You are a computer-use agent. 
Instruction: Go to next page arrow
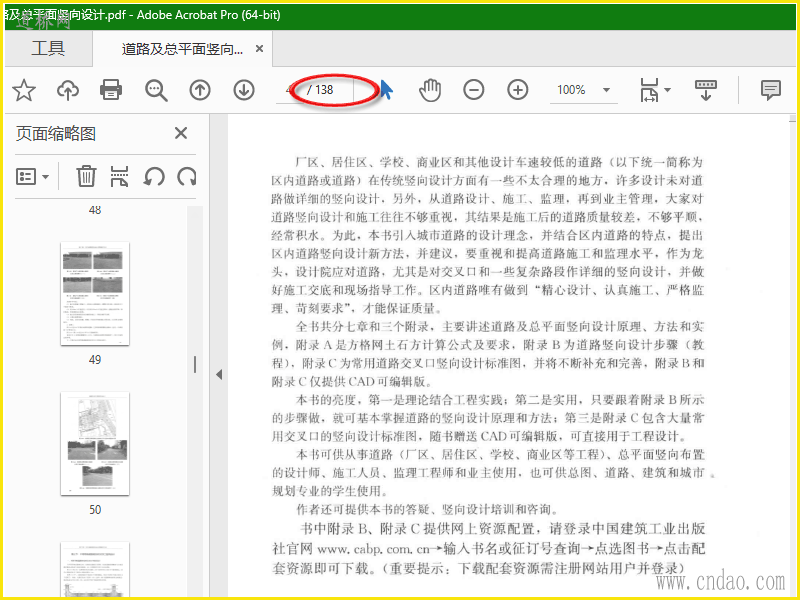point(244,90)
